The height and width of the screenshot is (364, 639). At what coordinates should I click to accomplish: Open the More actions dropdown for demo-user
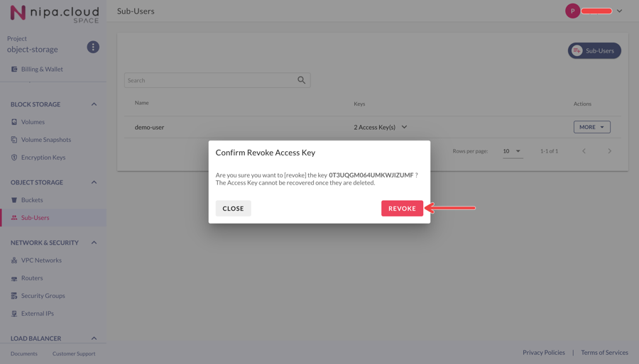point(591,127)
